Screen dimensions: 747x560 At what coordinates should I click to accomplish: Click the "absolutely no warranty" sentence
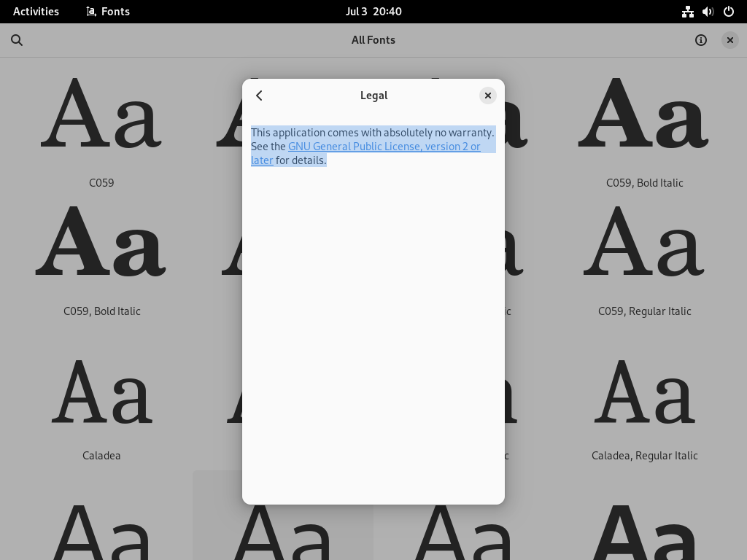[373, 133]
